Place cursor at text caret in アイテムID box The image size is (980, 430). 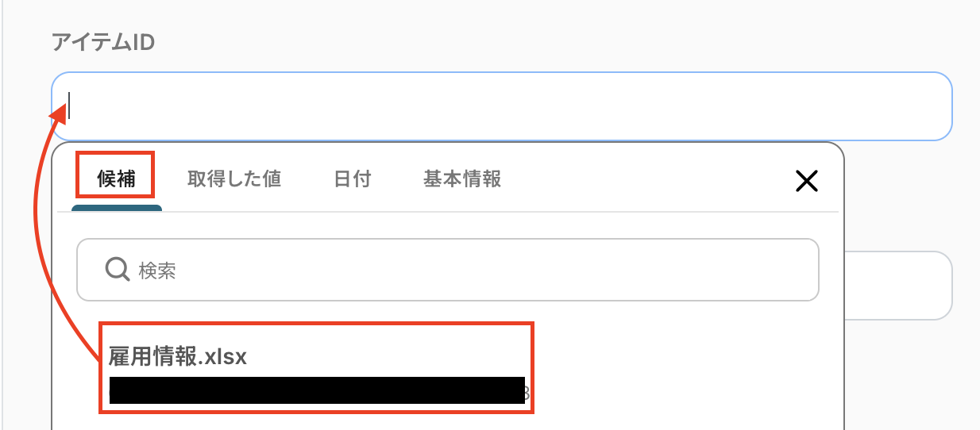click(70, 106)
